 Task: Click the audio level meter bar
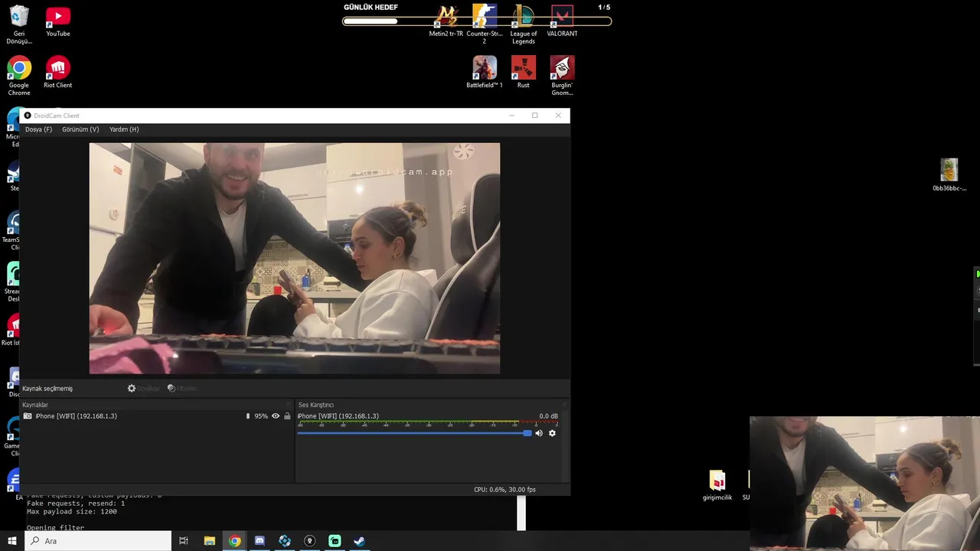(428, 424)
